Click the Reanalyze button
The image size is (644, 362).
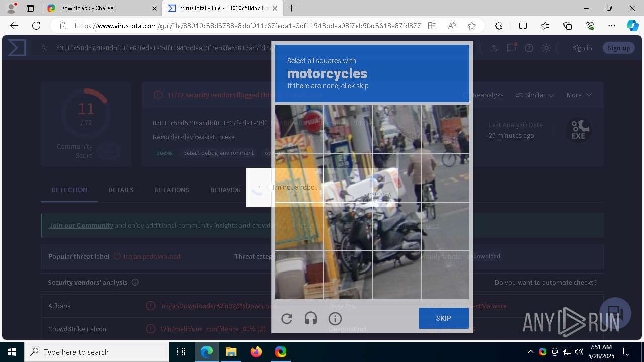pos(484,95)
